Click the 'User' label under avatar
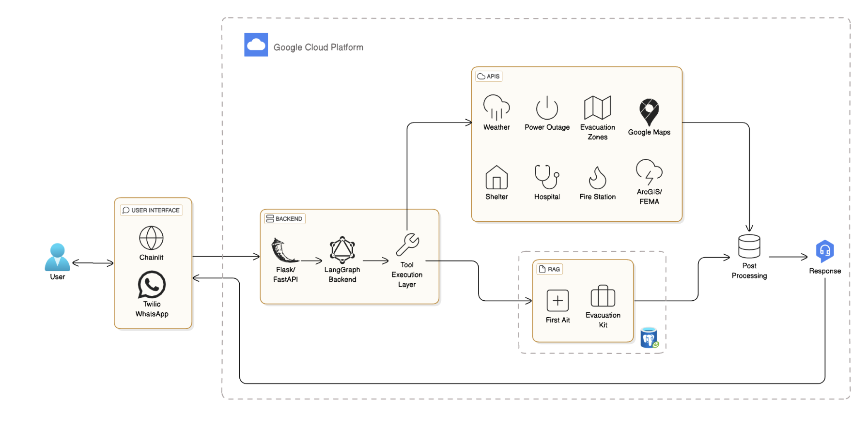 [58, 277]
